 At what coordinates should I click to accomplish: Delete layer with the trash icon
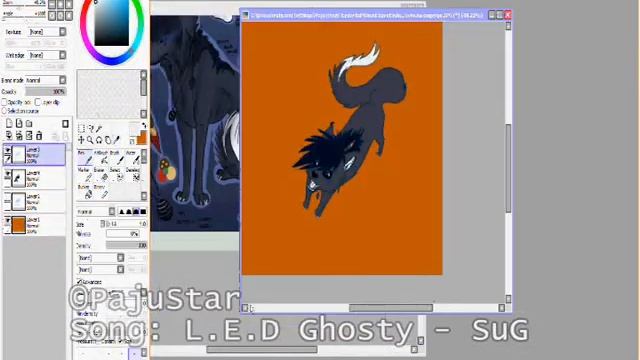pos(39,135)
